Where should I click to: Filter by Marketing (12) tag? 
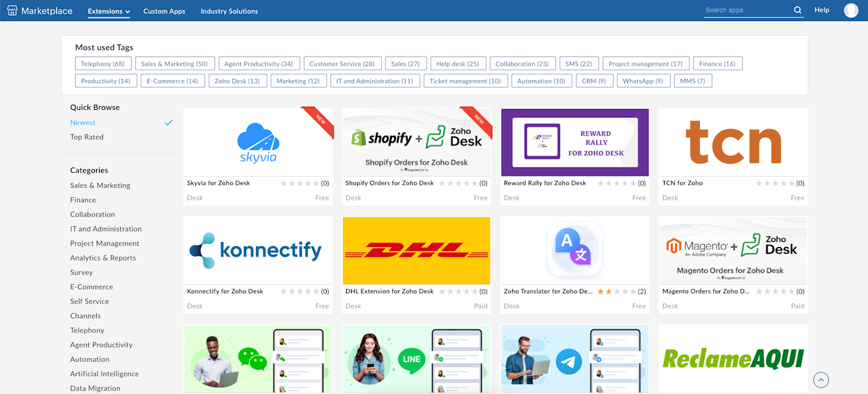tap(298, 81)
